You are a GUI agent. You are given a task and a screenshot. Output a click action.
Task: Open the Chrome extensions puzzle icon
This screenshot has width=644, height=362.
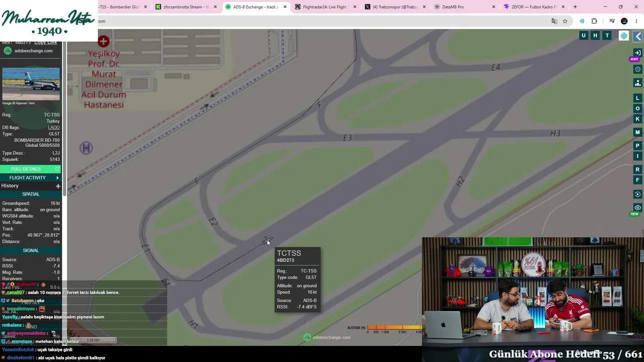594,21
